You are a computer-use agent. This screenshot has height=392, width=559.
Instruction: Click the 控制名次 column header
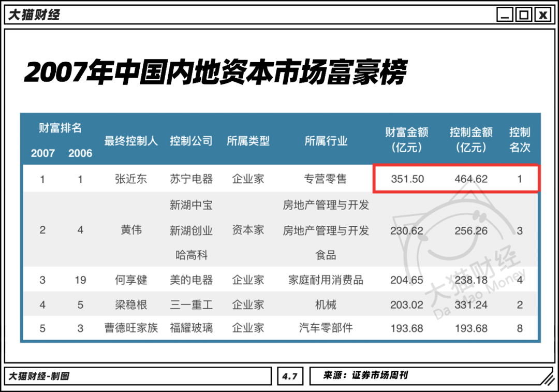520,139
